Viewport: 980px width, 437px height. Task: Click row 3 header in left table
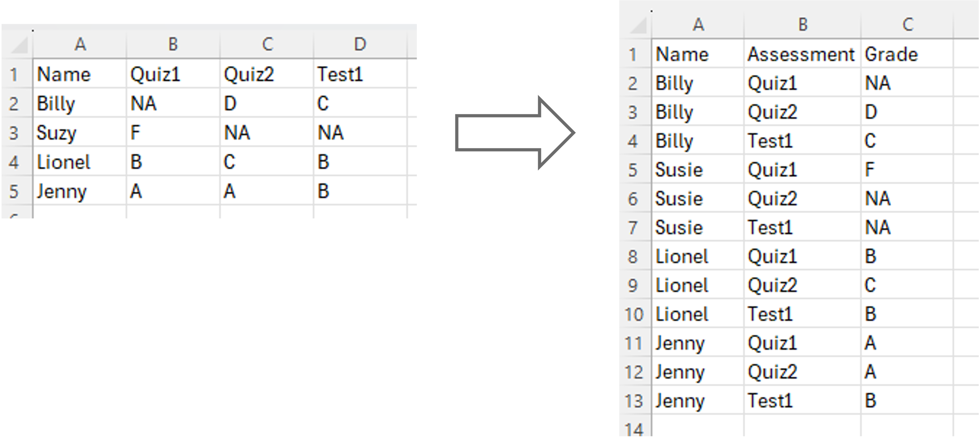coord(14,133)
